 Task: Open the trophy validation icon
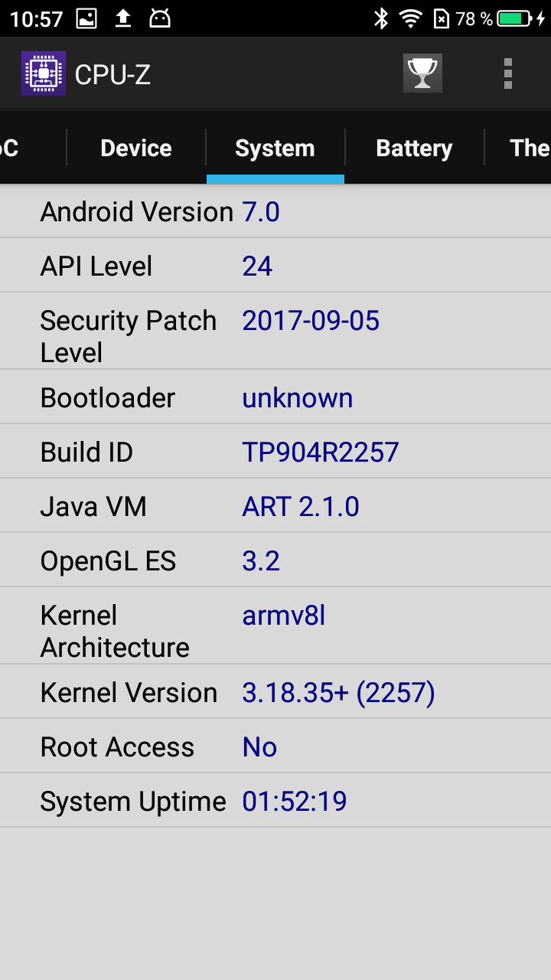click(x=422, y=73)
